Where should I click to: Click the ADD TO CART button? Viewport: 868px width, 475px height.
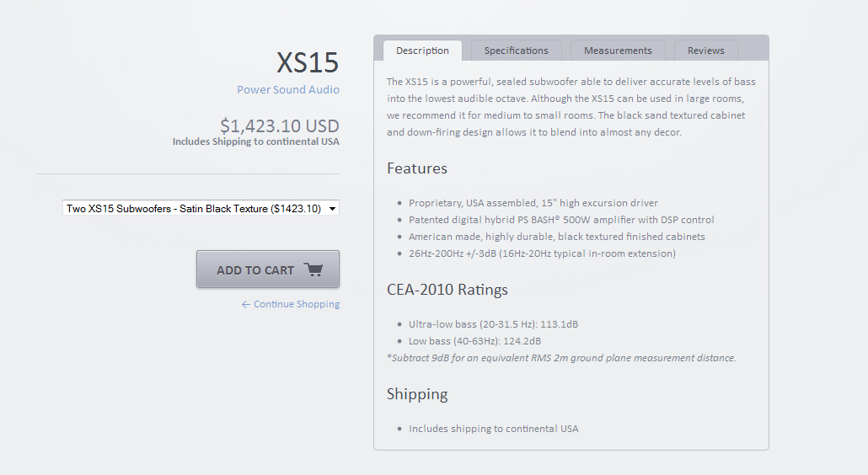(268, 270)
